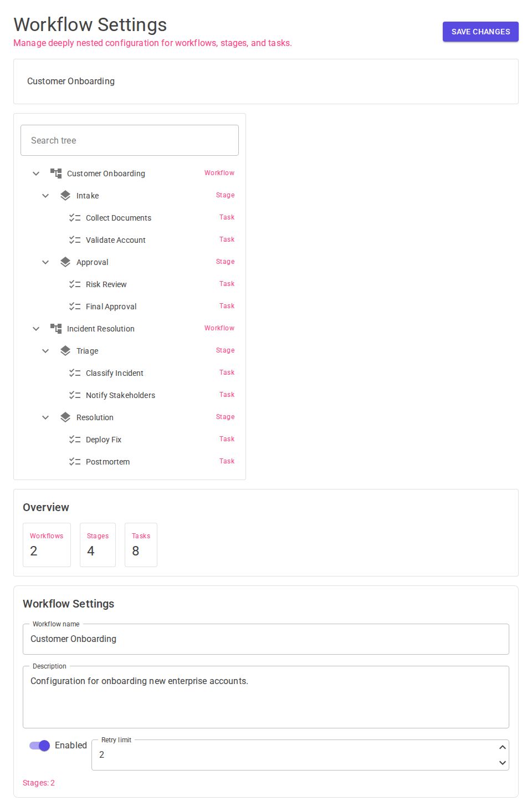The height and width of the screenshot is (811, 532).
Task: Click the workflow icon beside Customer Onboarding
Action: tap(56, 173)
